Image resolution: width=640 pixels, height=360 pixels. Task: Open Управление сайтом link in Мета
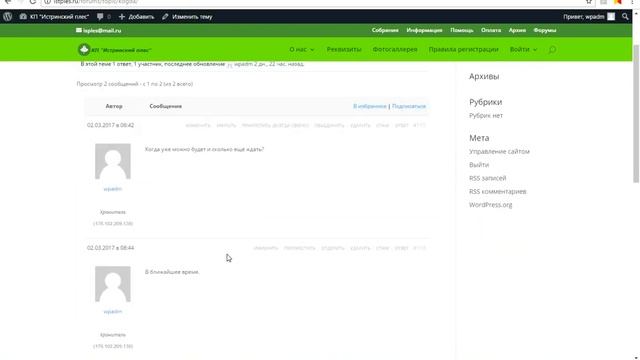[499, 151]
